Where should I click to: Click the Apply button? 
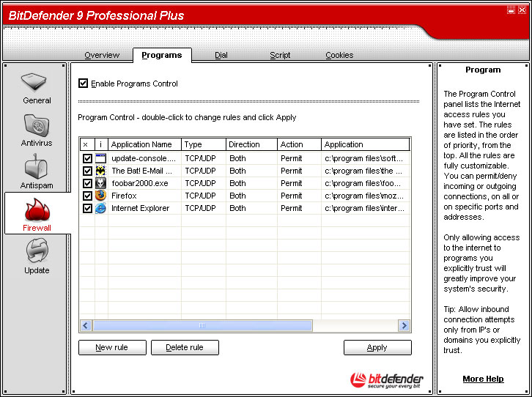tap(377, 347)
